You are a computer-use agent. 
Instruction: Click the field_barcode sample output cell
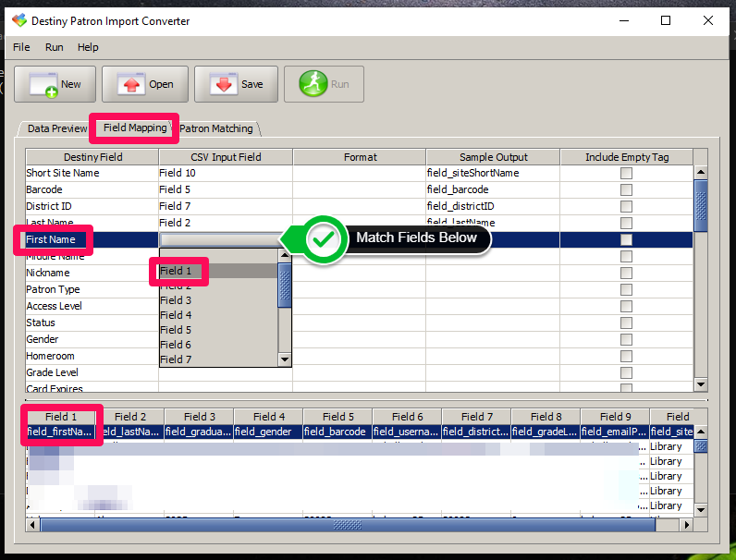point(493,189)
